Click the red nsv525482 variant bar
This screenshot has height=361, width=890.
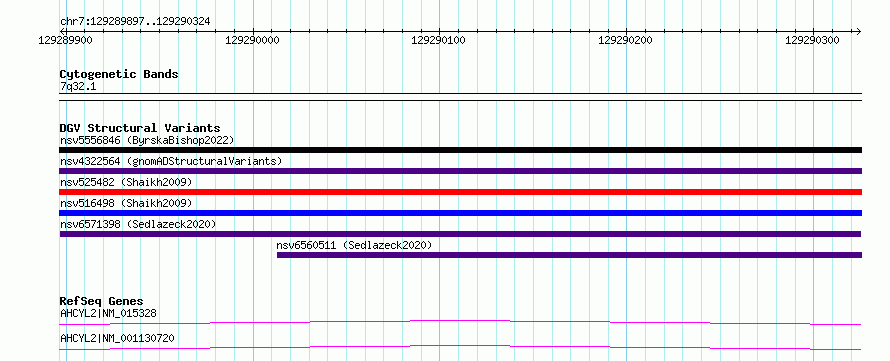(x=460, y=192)
